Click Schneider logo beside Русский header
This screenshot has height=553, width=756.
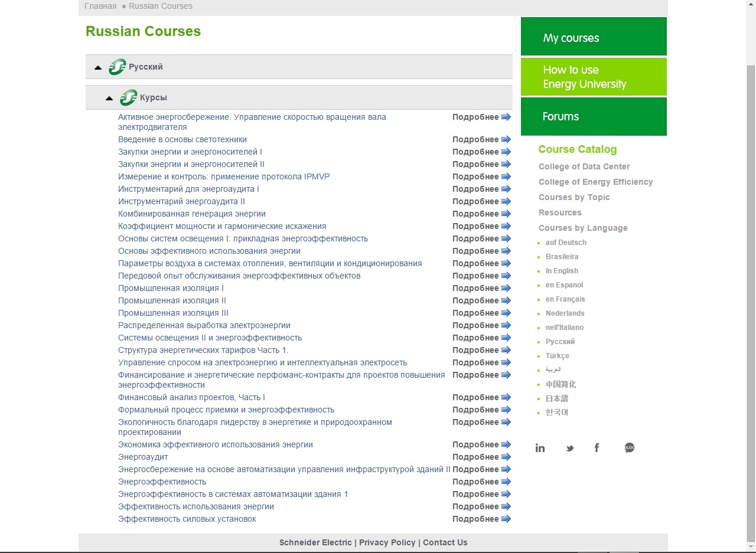click(x=118, y=67)
